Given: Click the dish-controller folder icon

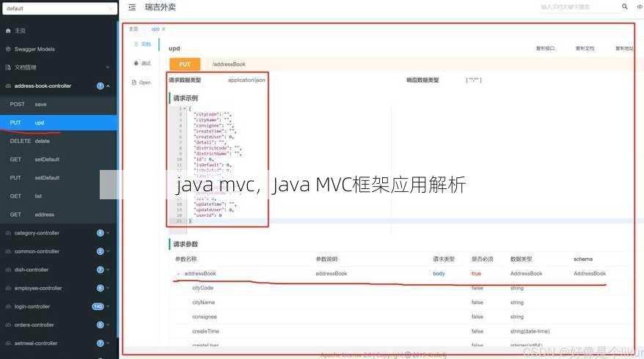Looking at the screenshot, I should (8, 270).
